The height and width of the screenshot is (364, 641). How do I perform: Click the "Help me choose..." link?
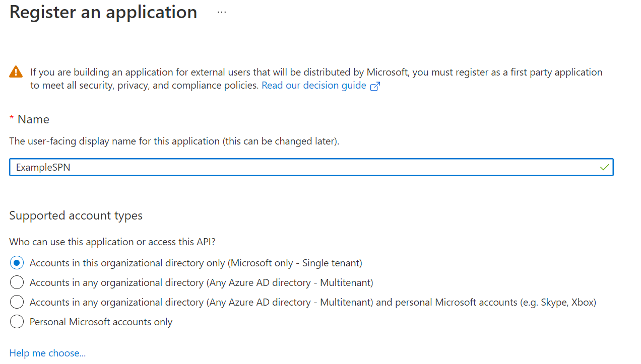click(47, 353)
